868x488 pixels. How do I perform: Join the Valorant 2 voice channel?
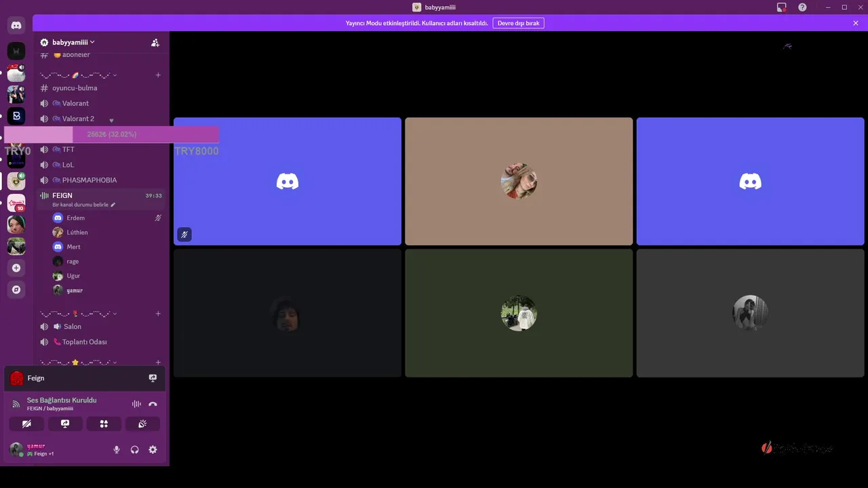100,119
